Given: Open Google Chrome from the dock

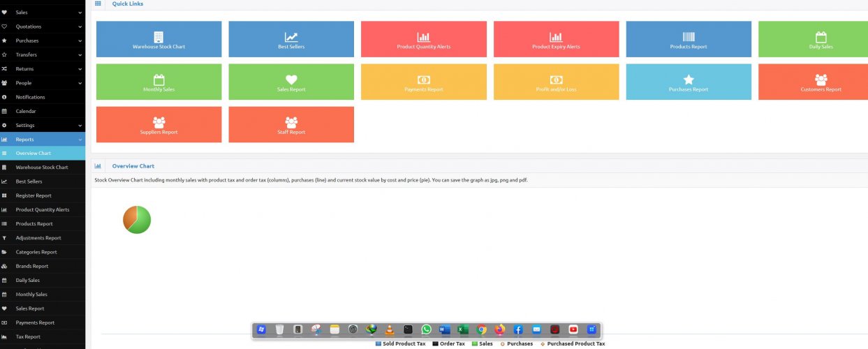Looking at the screenshot, I should pyautogui.click(x=482, y=329).
